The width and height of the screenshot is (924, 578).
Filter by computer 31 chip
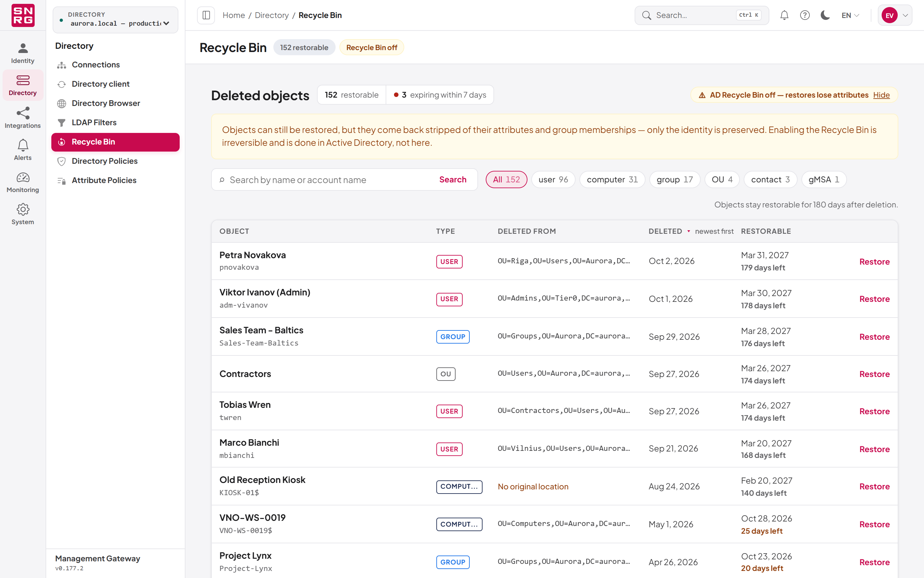612,180
